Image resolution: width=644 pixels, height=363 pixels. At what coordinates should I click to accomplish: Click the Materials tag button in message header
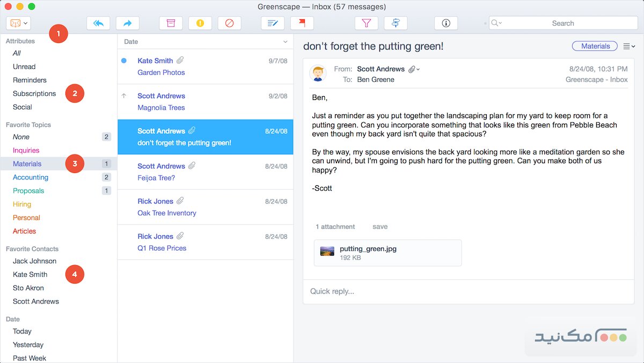595,46
